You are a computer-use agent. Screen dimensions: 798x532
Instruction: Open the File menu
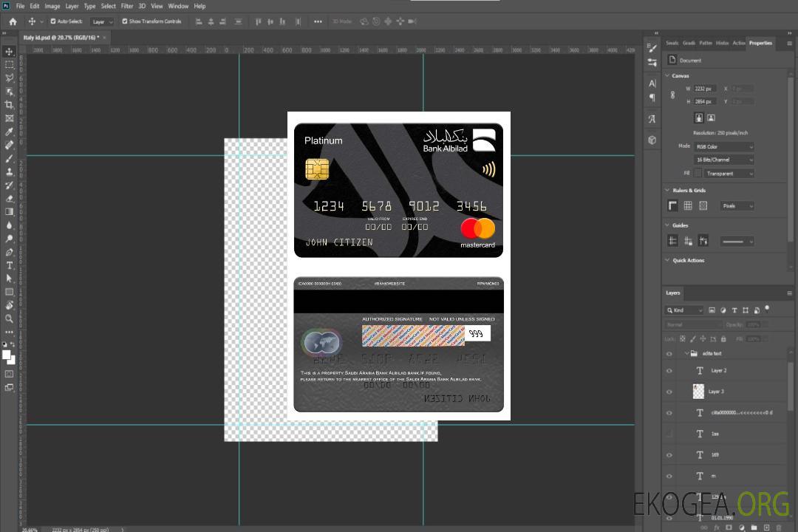[21, 6]
